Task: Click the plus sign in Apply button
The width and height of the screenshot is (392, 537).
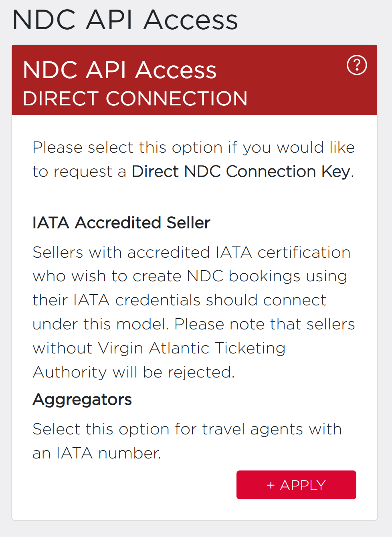Action: pyautogui.click(x=271, y=485)
